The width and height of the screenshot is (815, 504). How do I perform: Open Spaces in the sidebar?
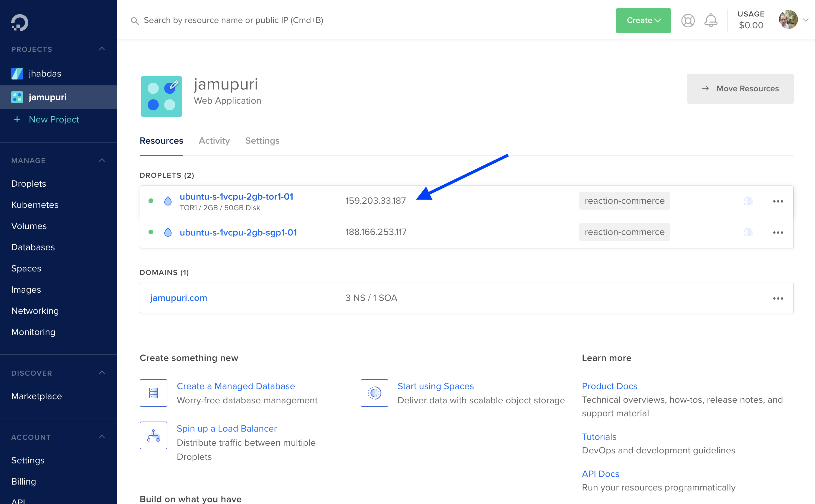(26, 269)
